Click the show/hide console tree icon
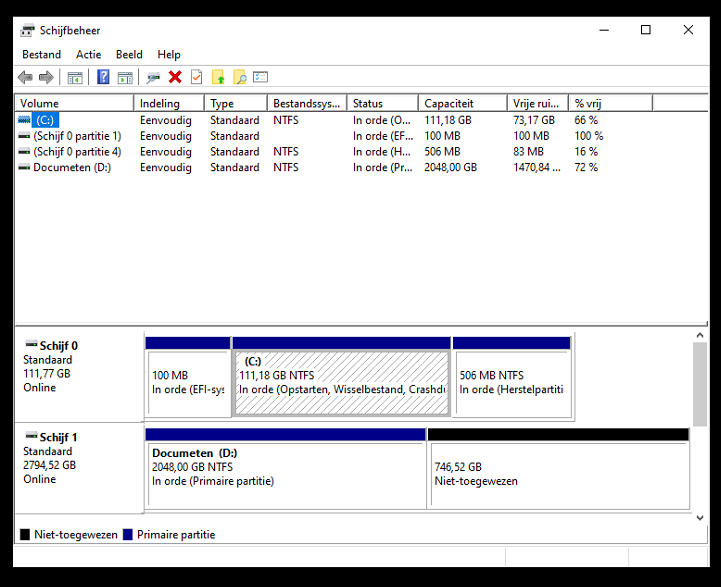 point(75,77)
